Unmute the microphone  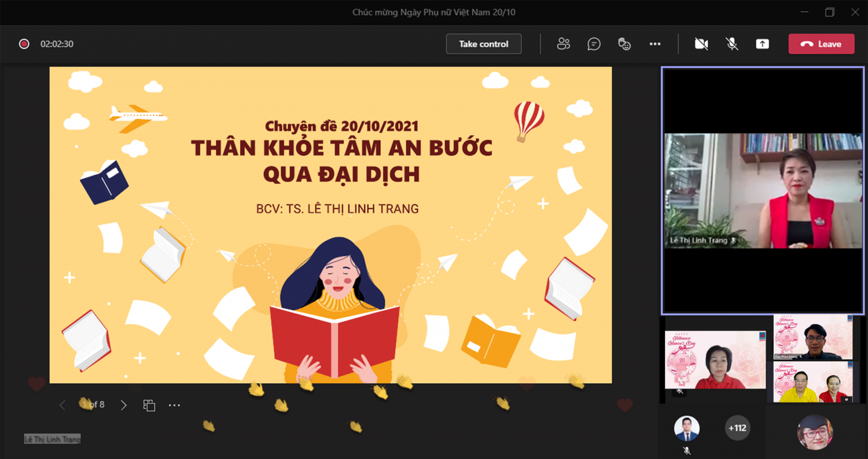732,44
